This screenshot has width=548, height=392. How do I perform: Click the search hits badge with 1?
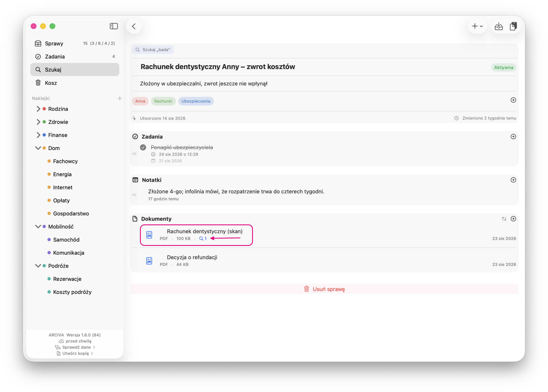203,238
